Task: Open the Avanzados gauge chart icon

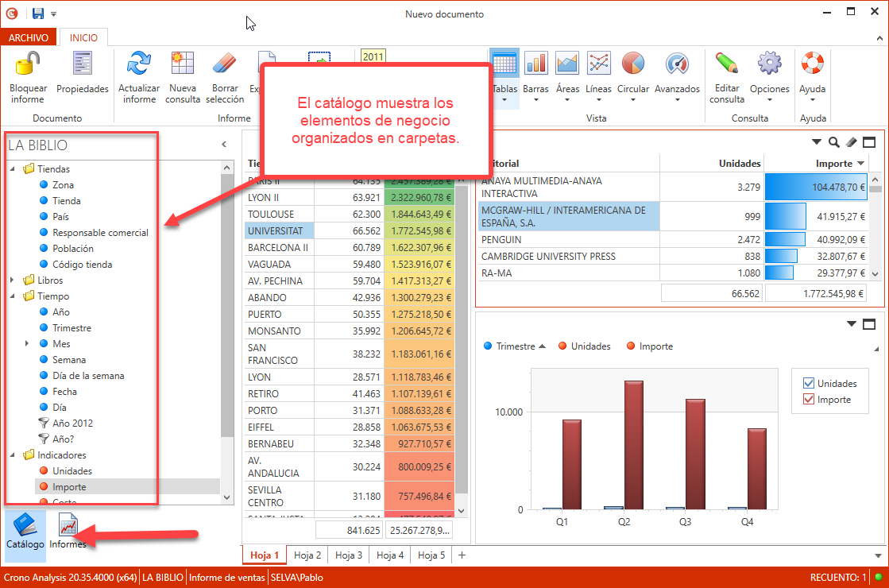Action: click(x=677, y=64)
